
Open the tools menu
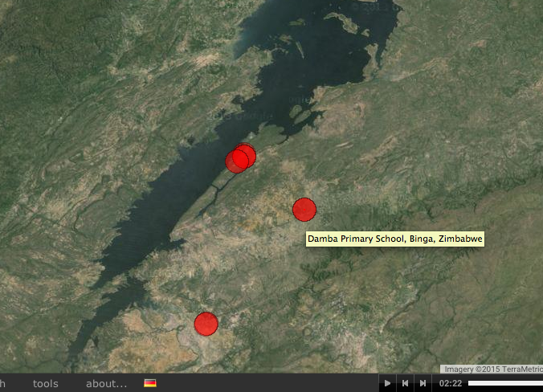(x=45, y=383)
